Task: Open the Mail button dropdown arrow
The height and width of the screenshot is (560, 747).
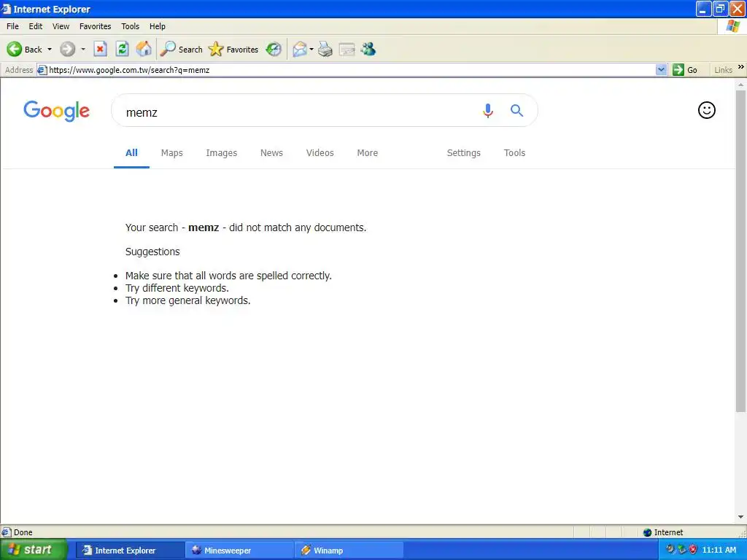Action: pos(311,49)
